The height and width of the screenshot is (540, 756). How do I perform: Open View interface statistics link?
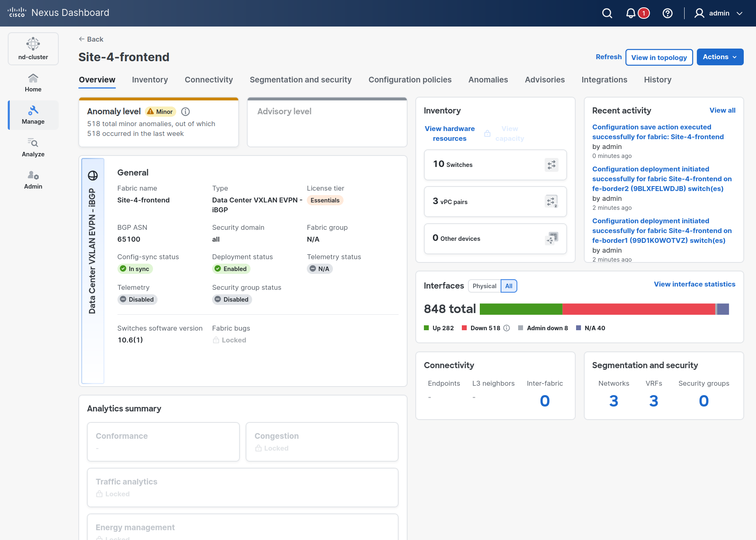694,284
